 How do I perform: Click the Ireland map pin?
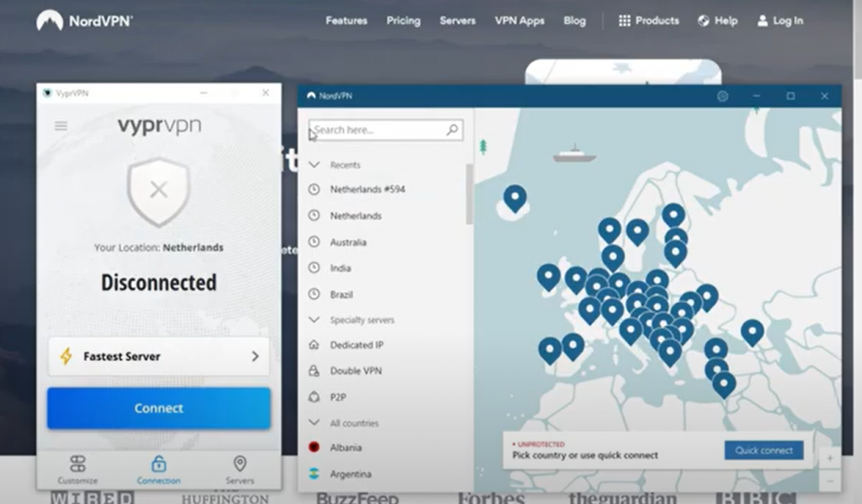(x=548, y=277)
